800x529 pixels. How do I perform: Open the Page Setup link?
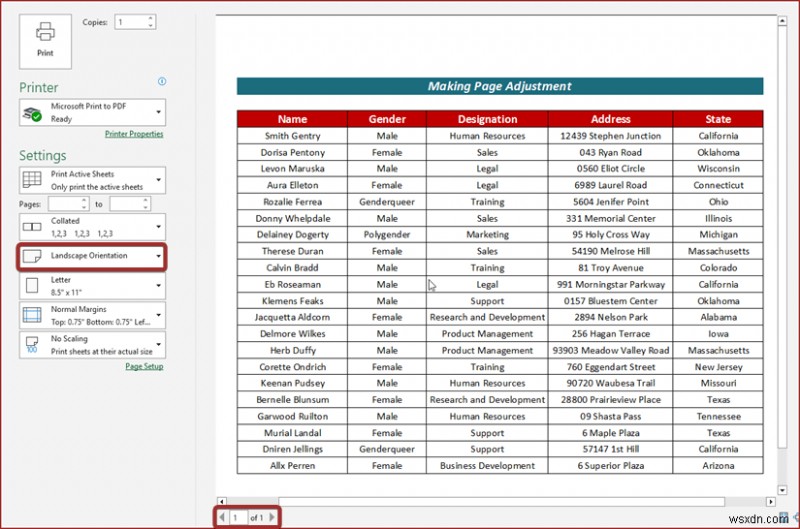pos(144,366)
